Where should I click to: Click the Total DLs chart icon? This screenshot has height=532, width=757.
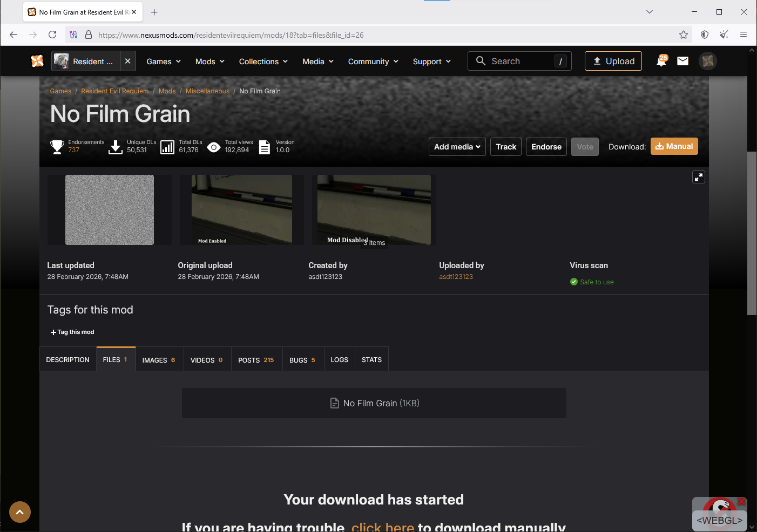[x=167, y=147]
